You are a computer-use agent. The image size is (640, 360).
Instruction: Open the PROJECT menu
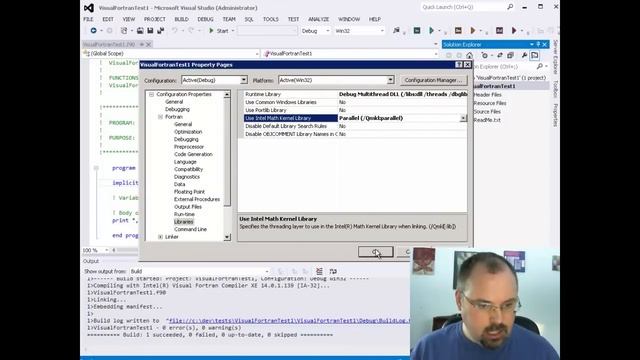pyautogui.click(x=155, y=19)
